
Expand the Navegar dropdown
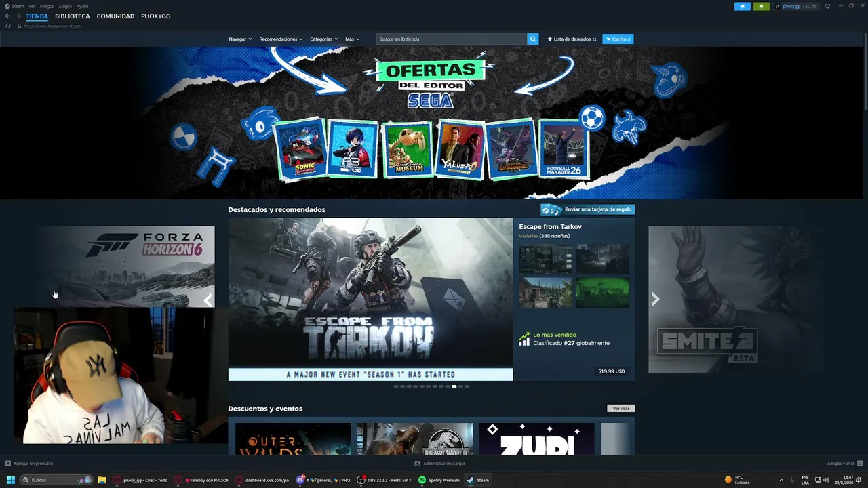240,39
